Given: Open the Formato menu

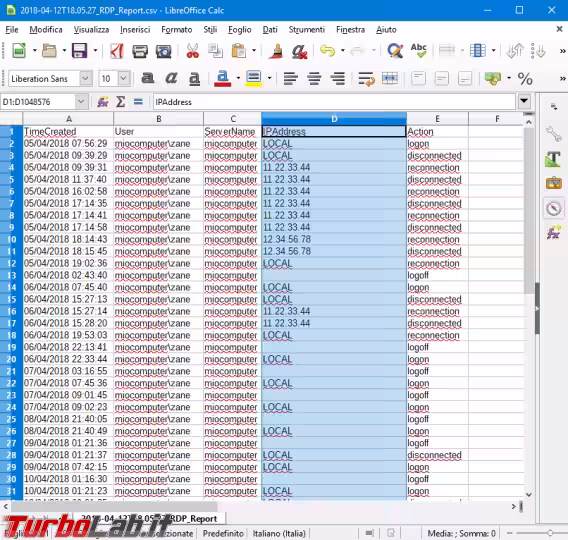Looking at the screenshot, I should 177,30.
